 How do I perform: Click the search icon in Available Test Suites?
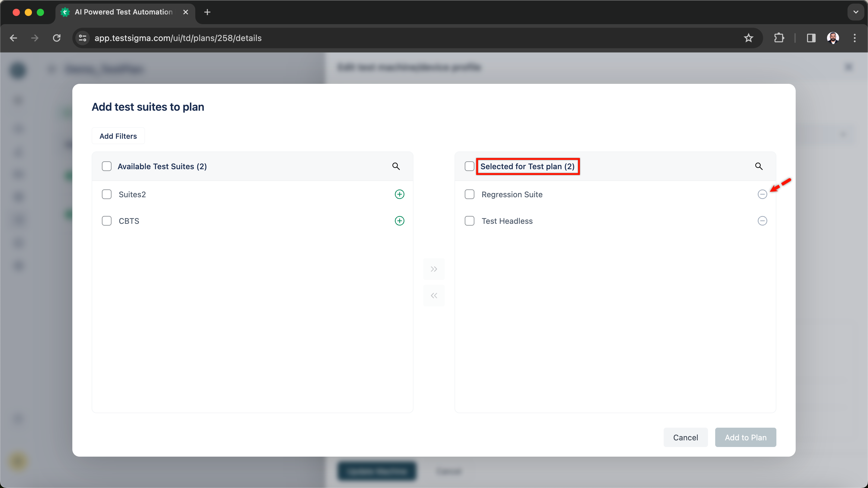[396, 166]
